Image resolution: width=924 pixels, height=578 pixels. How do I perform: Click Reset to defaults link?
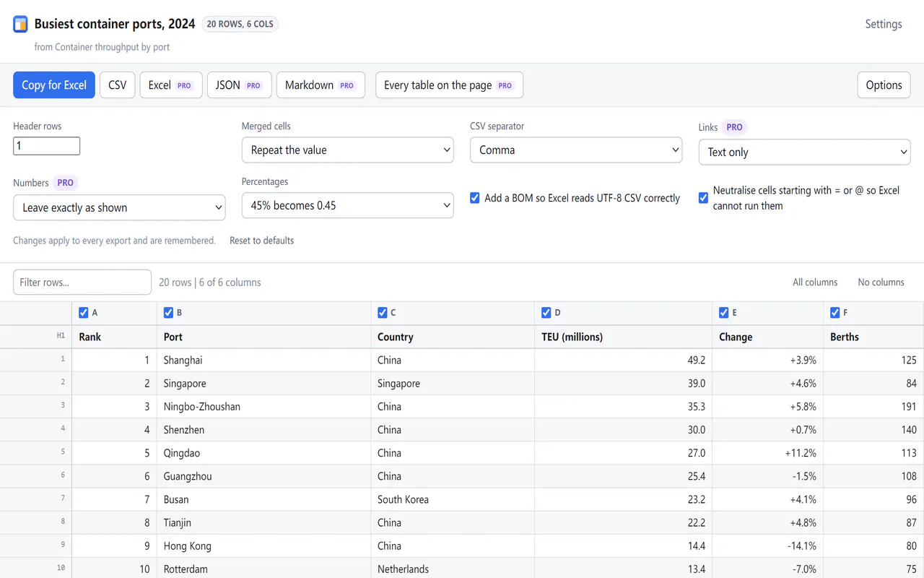[261, 241]
